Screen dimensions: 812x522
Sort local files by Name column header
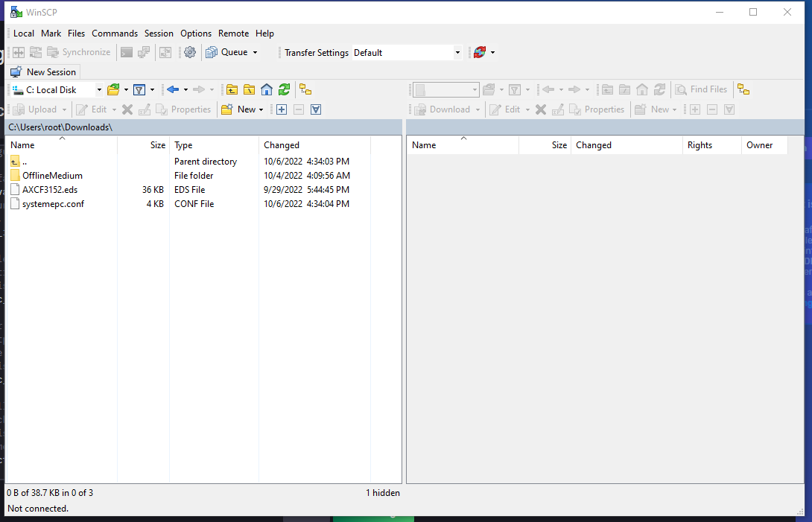tap(62, 145)
